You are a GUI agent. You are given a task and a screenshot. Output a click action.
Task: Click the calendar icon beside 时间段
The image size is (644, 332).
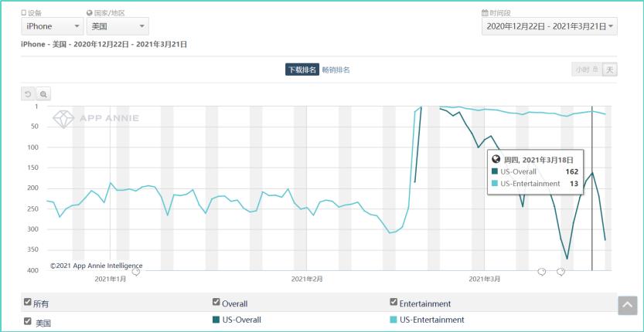point(485,13)
